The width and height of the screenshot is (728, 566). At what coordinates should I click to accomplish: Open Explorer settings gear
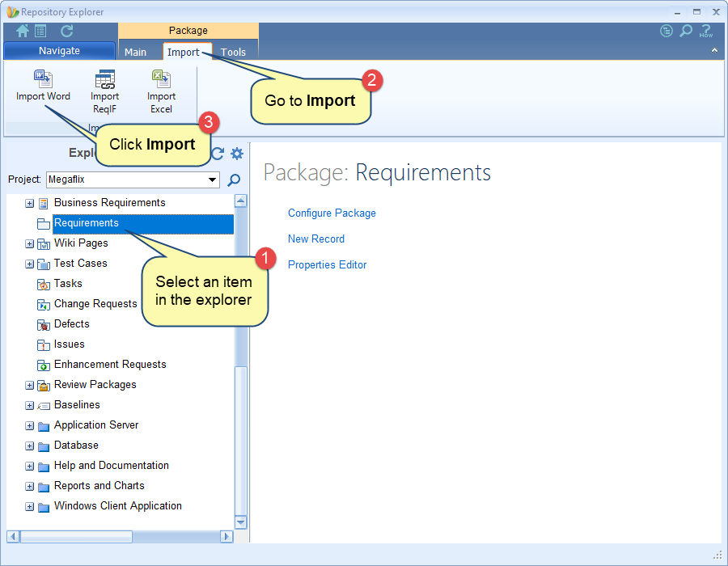(x=237, y=153)
